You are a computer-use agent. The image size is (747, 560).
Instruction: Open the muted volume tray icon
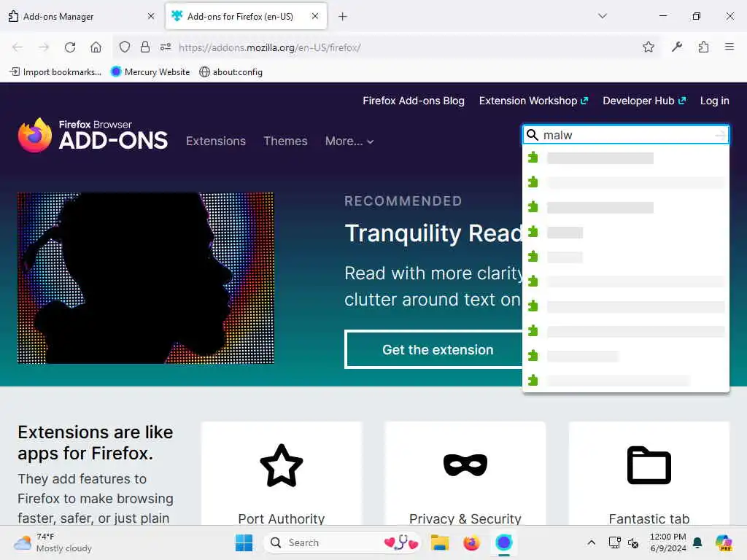click(633, 542)
